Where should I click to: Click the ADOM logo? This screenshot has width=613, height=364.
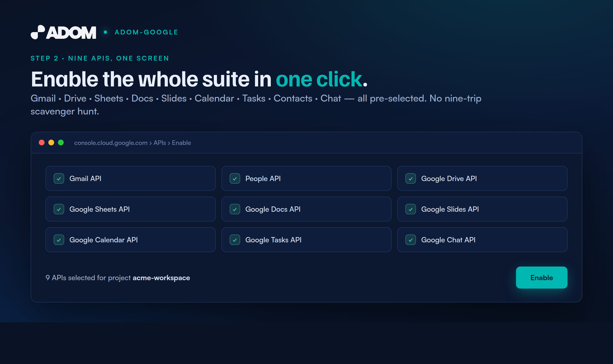[x=63, y=32]
